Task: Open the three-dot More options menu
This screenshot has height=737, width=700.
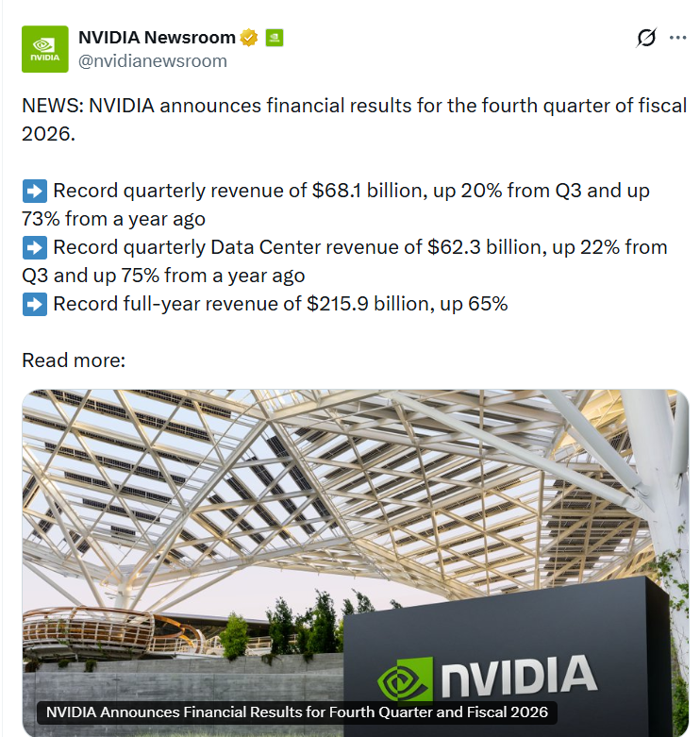Action: [677, 38]
